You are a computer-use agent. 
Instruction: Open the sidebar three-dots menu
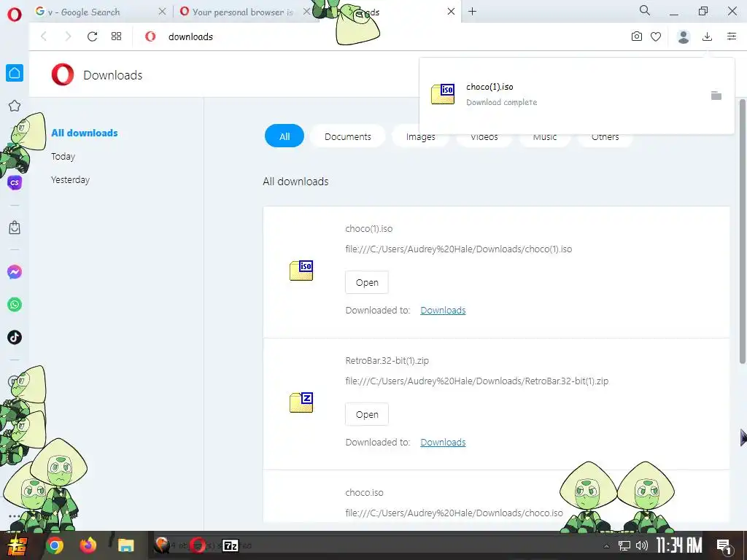[15, 516]
